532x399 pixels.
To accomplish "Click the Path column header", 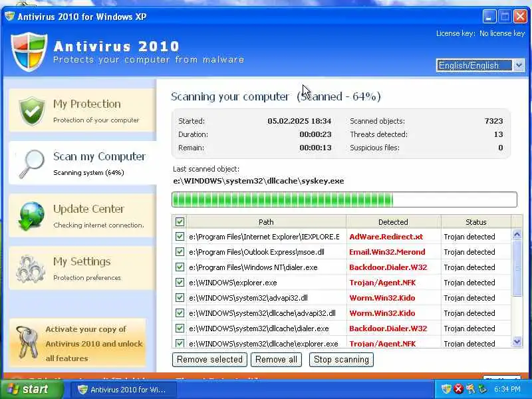I will click(266, 222).
